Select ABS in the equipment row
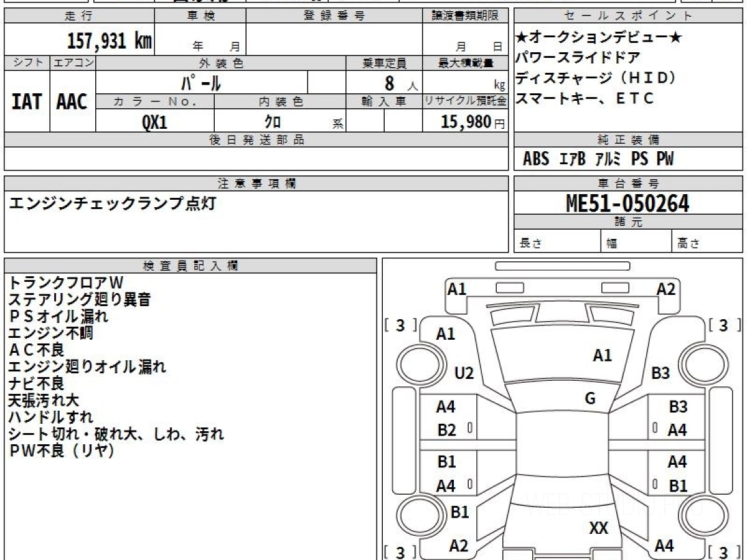 pos(536,159)
